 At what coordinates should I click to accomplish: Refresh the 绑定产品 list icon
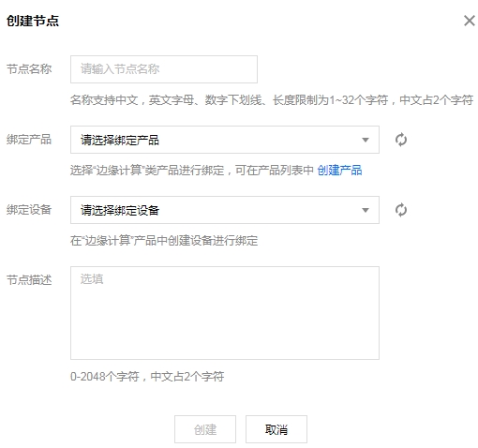(x=401, y=140)
